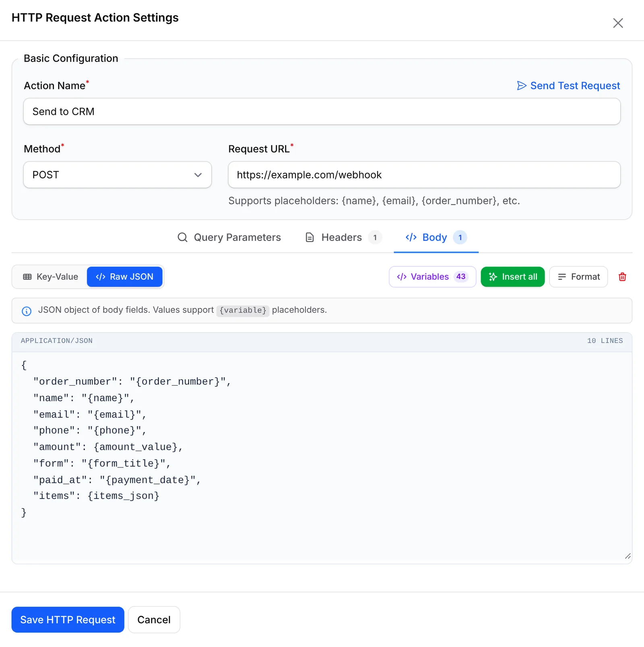The image size is (644, 647).
Task: Switch body editor to Key-Value mode
Action: [50, 277]
